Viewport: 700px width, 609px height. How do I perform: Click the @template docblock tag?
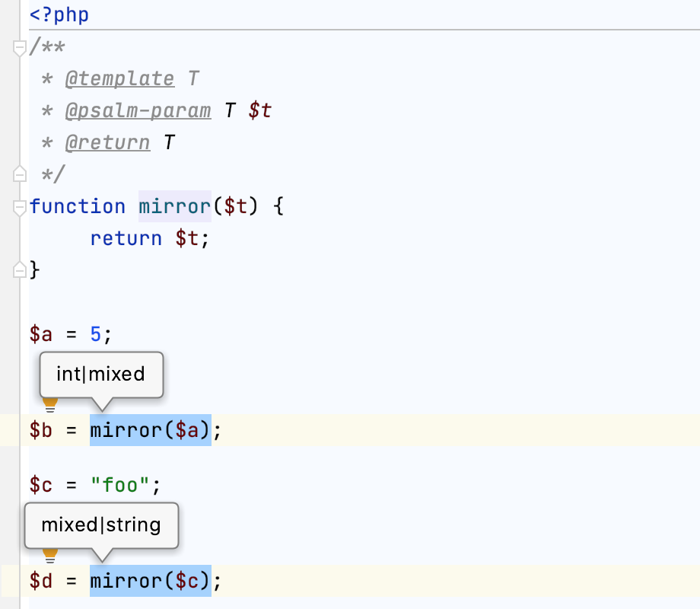click(x=119, y=79)
